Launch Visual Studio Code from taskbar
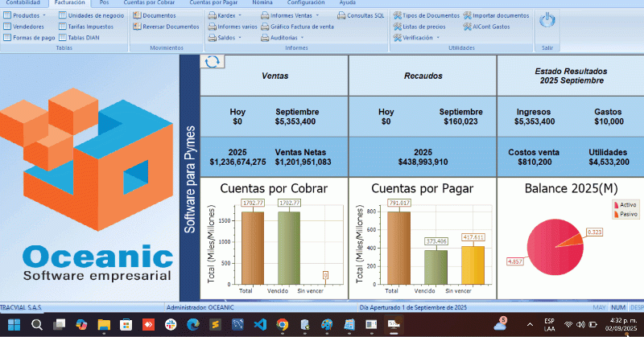This screenshot has width=644, height=337. coord(259,325)
